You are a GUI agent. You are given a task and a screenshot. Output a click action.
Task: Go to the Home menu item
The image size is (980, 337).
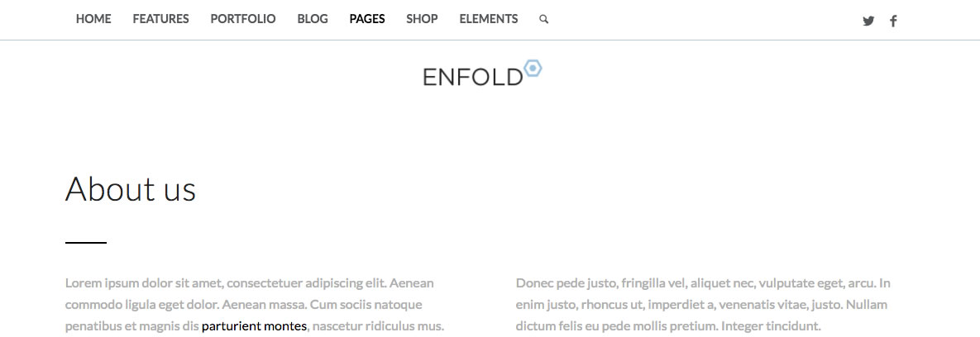93,19
